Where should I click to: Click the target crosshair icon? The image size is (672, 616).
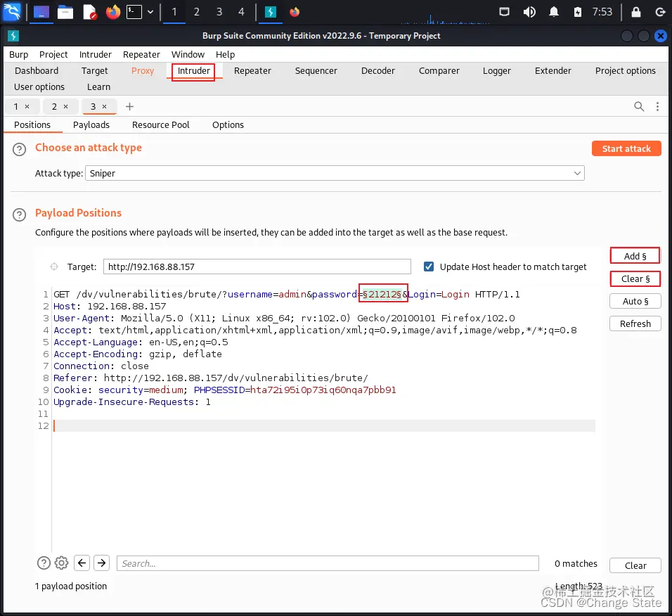(x=54, y=267)
